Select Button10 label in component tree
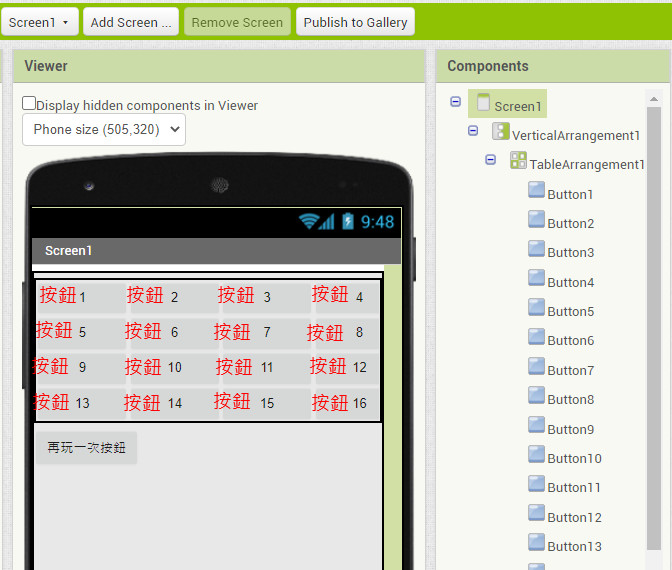This screenshot has width=672, height=570. click(x=575, y=459)
